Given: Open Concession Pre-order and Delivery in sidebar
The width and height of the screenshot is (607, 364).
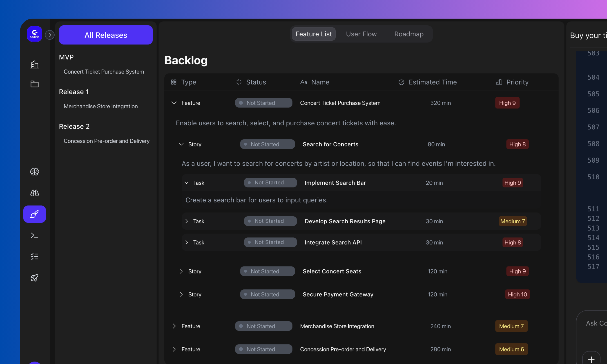Looking at the screenshot, I should click(107, 141).
